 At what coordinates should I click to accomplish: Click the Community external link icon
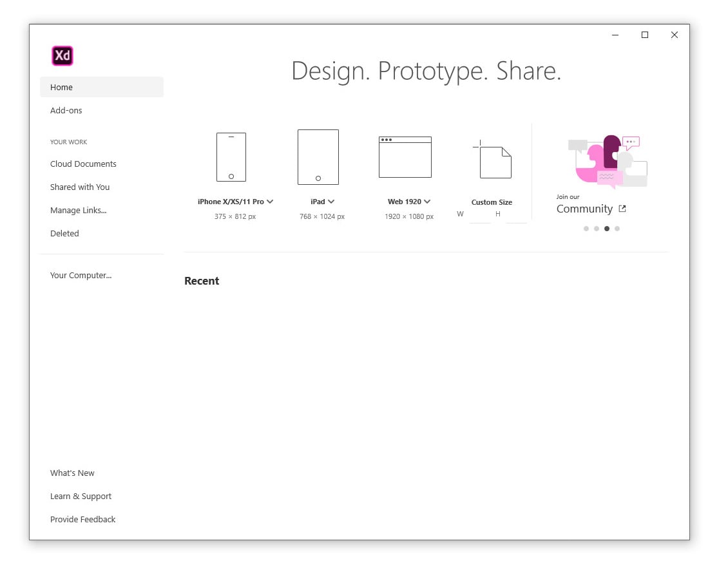click(622, 209)
